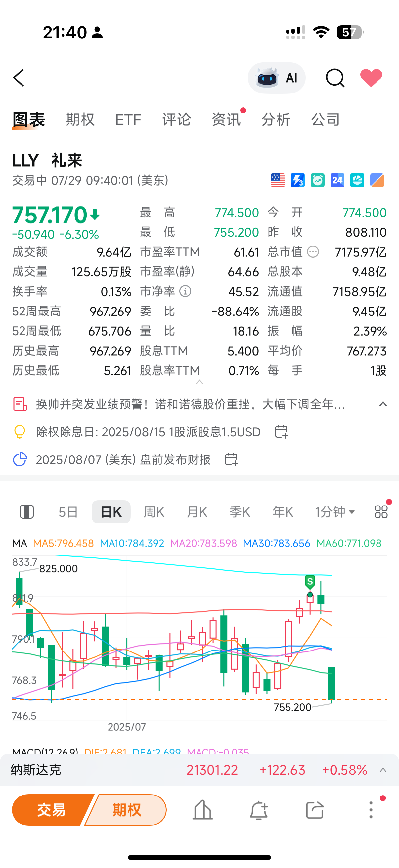Tap the green alarm clock chart icon
Screen dimensions: 399x868
[318, 181]
